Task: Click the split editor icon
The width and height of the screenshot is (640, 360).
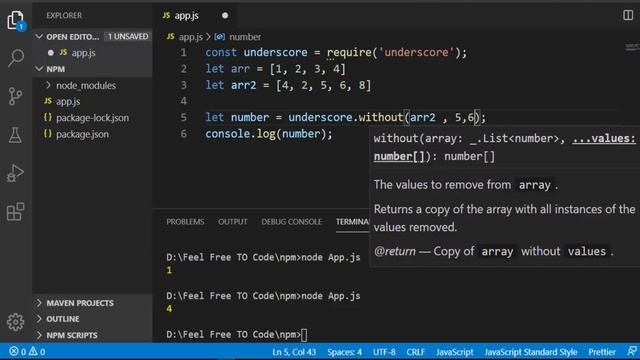Action: pos(628,16)
